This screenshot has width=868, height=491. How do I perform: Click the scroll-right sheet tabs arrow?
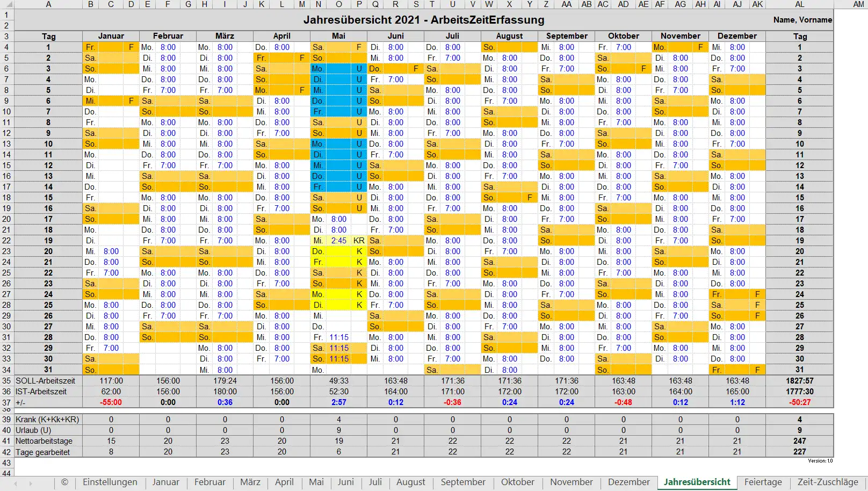pyautogui.click(x=31, y=483)
